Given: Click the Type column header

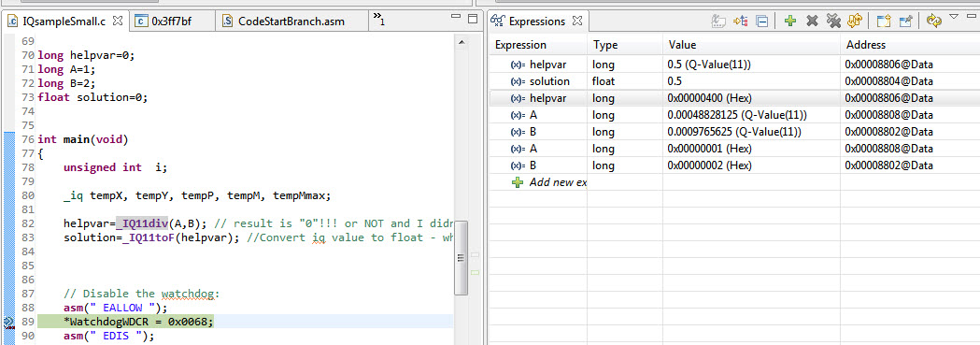Looking at the screenshot, I should pyautogui.click(x=624, y=45).
